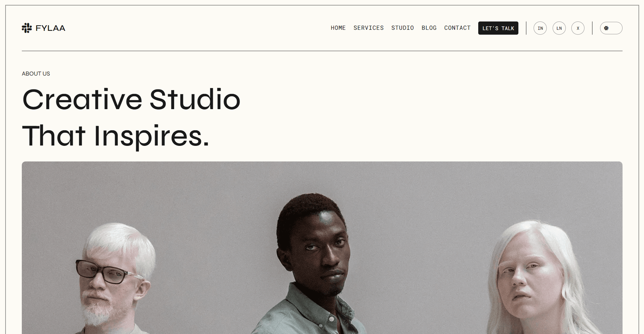Open the LN social circle icon

(x=559, y=28)
